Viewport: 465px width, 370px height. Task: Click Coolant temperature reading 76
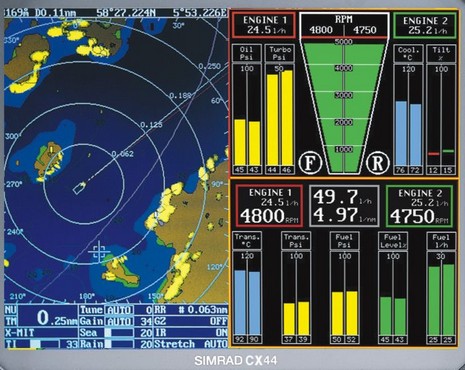(x=401, y=170)
